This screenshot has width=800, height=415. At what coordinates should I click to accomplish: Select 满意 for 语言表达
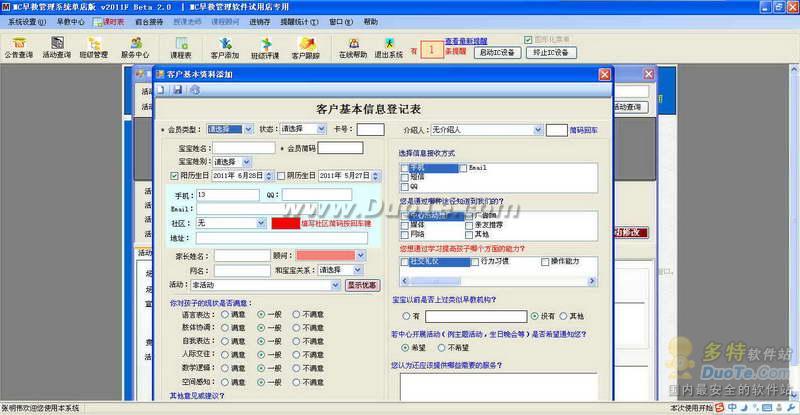(x=224, y=314)
